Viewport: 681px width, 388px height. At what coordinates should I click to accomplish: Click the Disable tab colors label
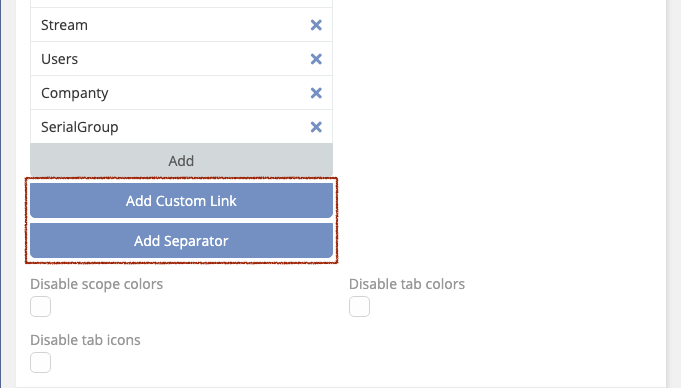pos(407,284)
